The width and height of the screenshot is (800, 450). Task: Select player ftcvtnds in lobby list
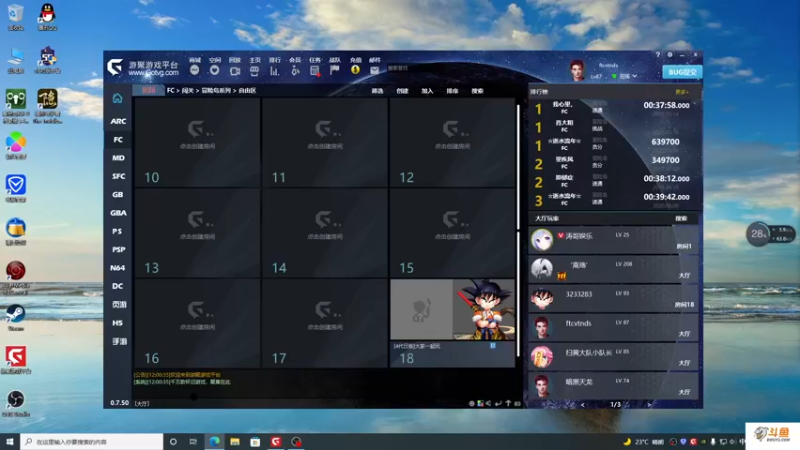pyautogui.click(x=614, y=328)
